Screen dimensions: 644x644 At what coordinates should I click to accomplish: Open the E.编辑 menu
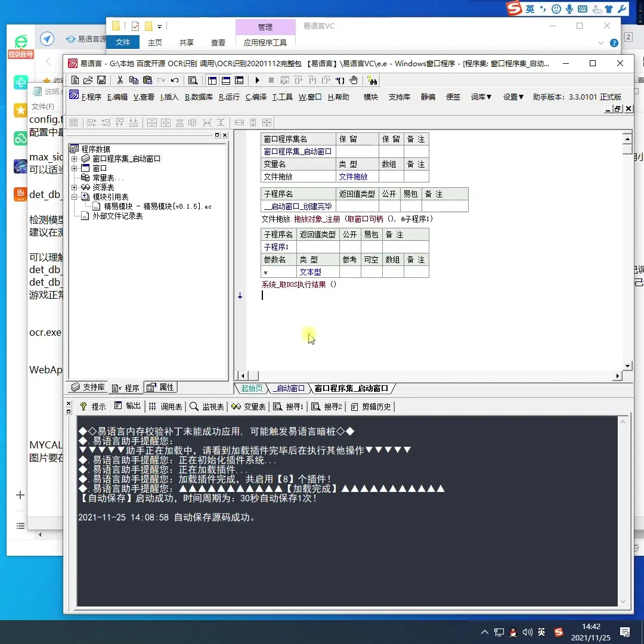tap(117, 97)
